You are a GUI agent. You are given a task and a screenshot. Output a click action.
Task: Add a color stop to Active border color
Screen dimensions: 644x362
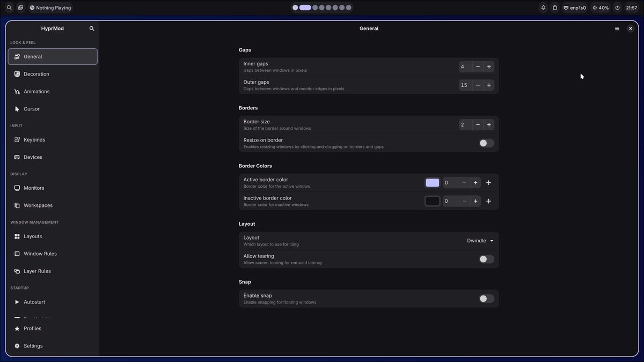click(488, 183)
